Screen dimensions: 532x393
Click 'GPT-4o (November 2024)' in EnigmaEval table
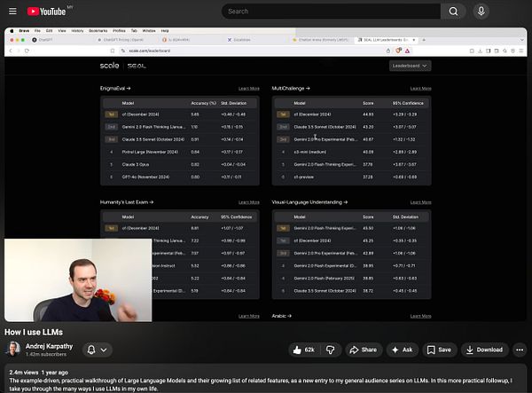(145, 177)
